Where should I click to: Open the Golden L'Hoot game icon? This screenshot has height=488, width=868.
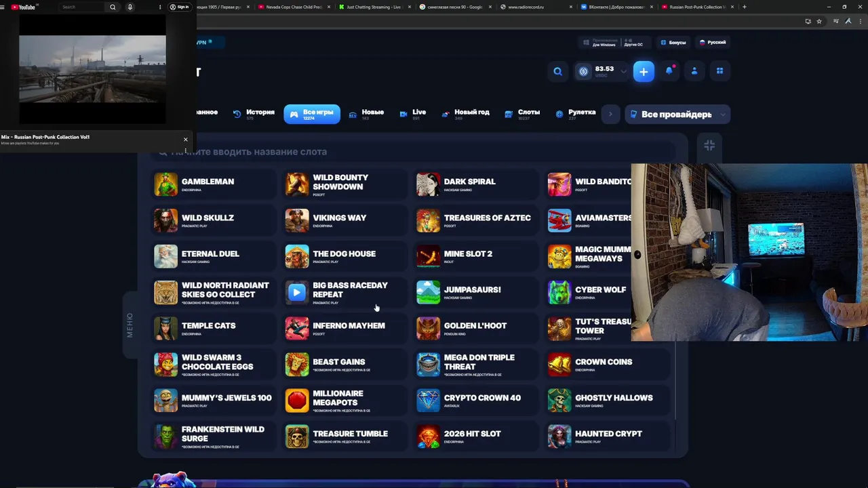428,328
